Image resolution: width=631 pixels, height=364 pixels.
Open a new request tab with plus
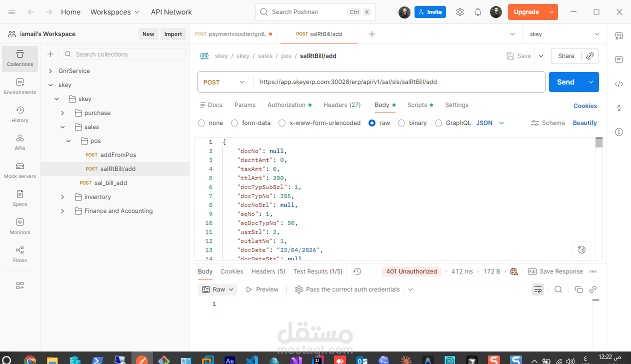(371, 34)
